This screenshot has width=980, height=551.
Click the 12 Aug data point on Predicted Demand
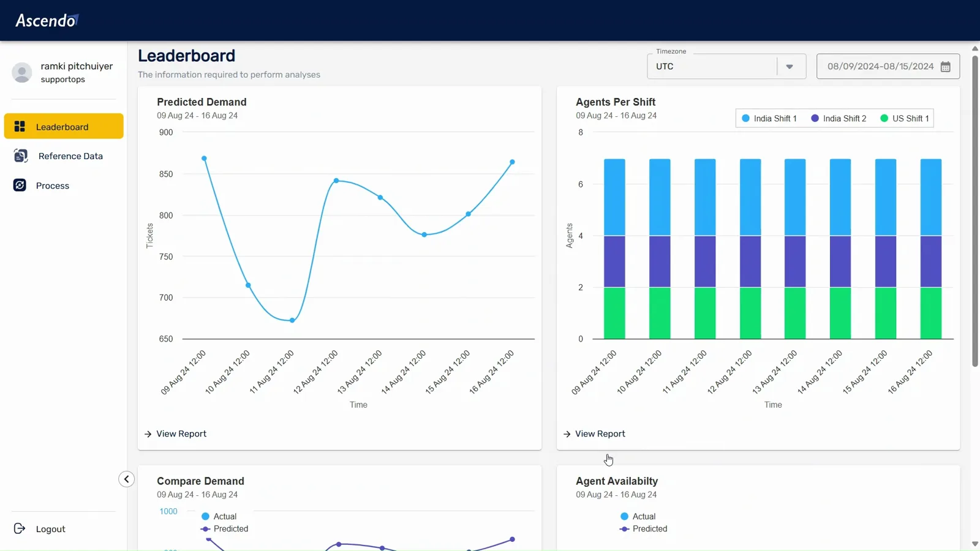[x=336, y=181]
